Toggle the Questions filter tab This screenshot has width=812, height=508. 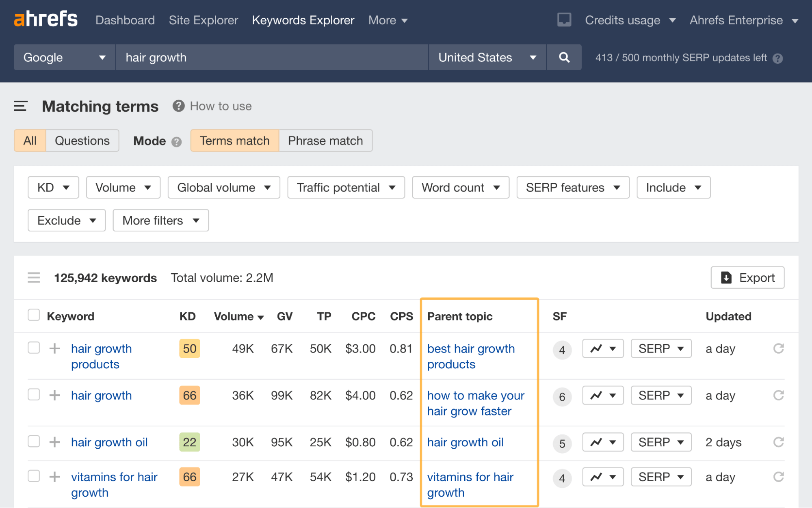pyautogui.click(x=82, y=141)
